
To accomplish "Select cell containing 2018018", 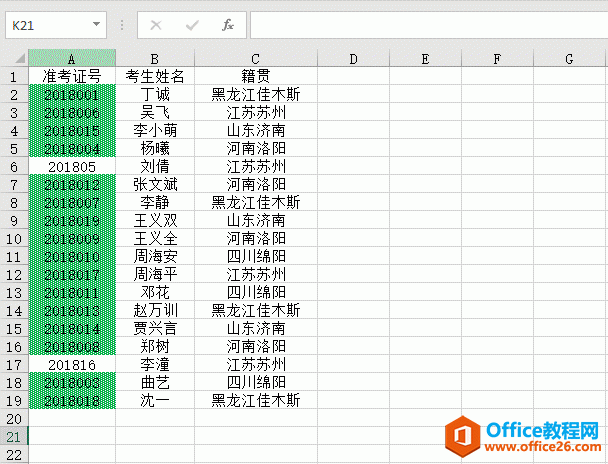I will 72,400.
